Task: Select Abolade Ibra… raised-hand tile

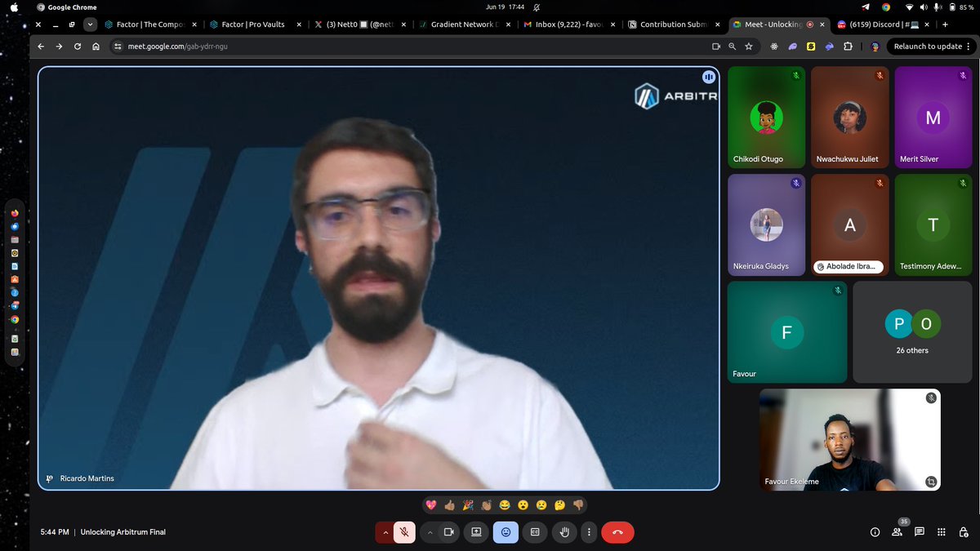Action: click(x=849, y=224)
